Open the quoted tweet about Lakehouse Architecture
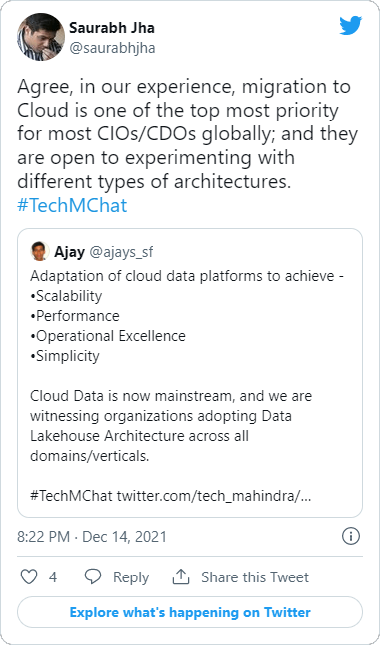 pos(190,373)
